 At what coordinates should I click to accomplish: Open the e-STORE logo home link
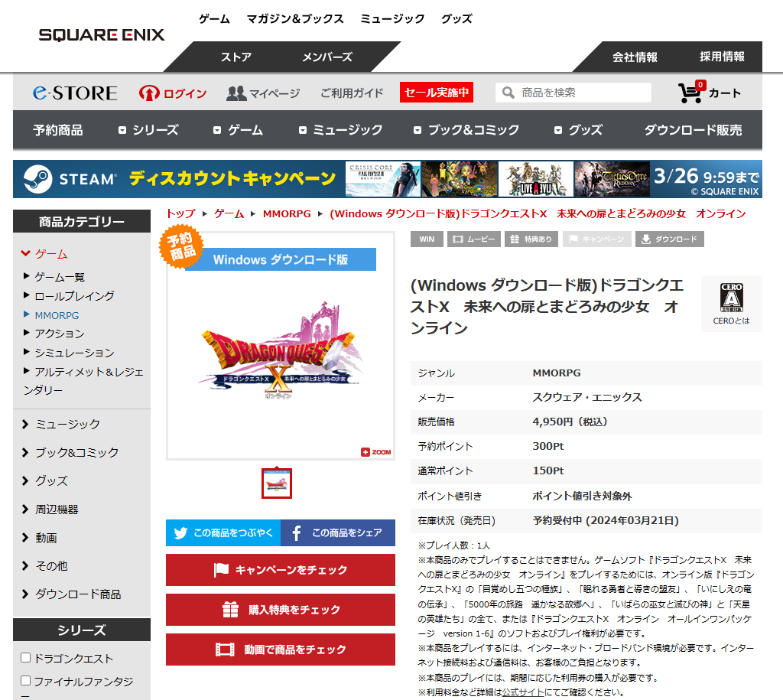coord(75,93)
